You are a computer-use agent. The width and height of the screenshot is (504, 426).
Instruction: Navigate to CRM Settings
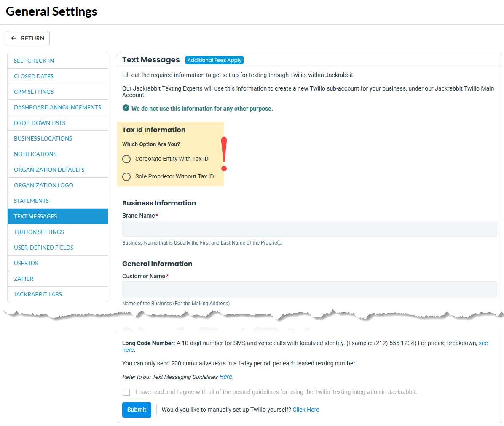click(34, 91)
